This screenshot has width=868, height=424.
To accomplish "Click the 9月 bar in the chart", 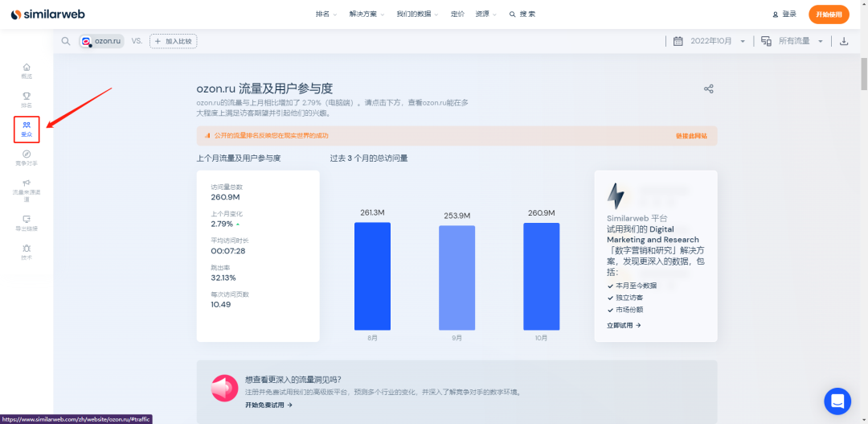I will (x=457, y=278).
